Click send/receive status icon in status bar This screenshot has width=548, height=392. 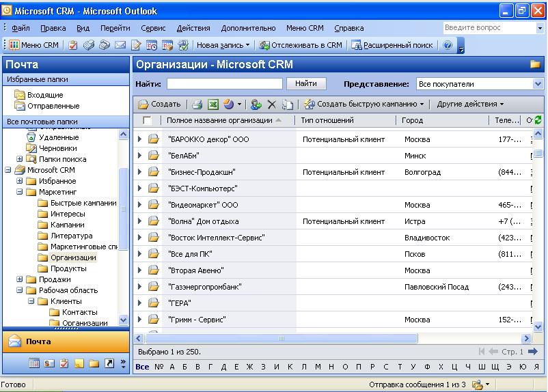(x=478, y=384)
